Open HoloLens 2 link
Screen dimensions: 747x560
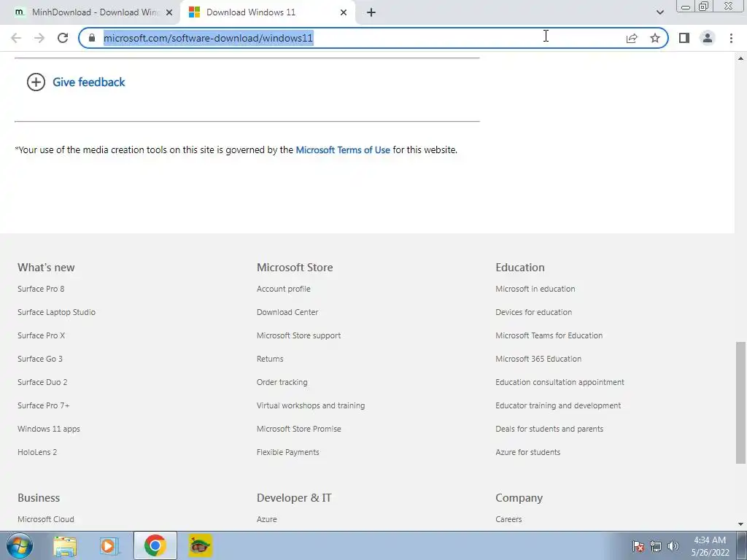(37, 452)
